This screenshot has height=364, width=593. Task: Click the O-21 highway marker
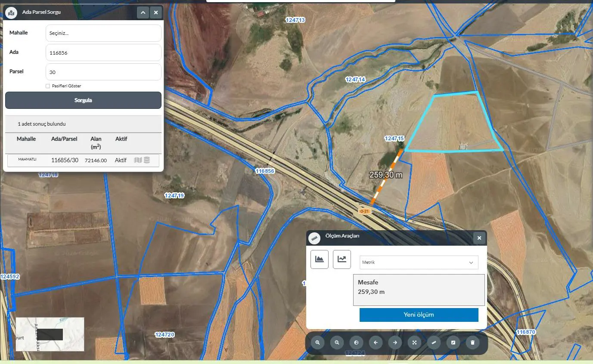364,211
